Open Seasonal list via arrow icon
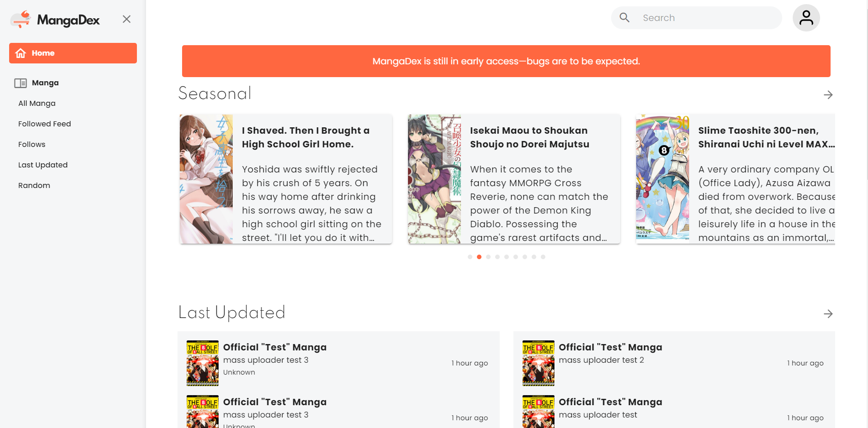 pyautogui.click(x=828, y=94)
